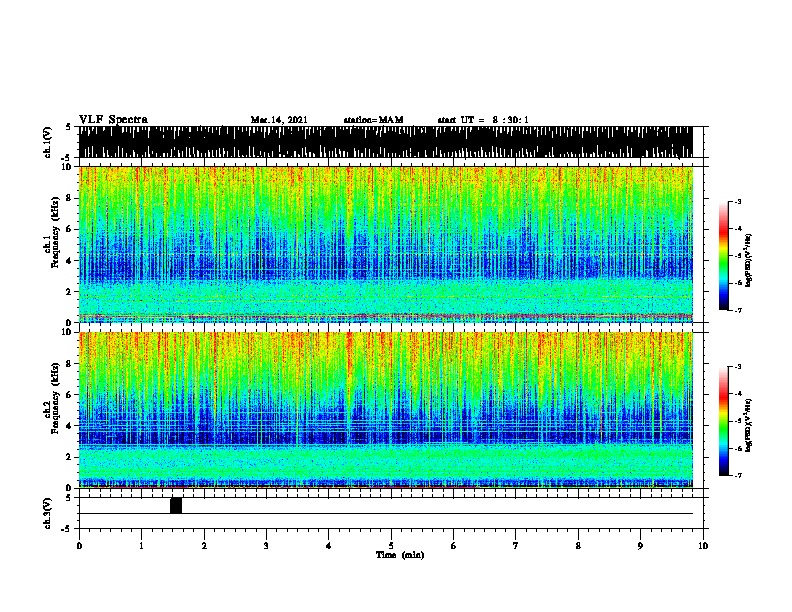Click the "ch.1(V)" waveform axis label
792x612 pixels.
[x=48, y=142]
